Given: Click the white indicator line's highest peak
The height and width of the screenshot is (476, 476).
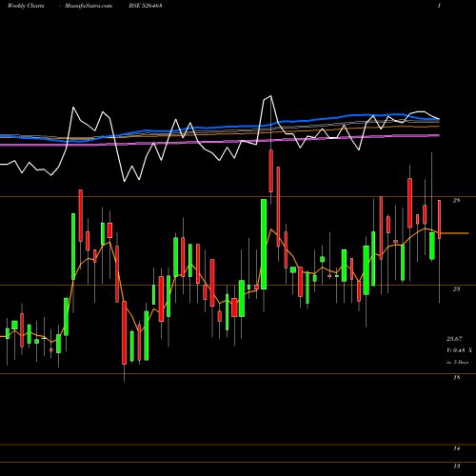Looking at the screenshot, I should point(270,96).
